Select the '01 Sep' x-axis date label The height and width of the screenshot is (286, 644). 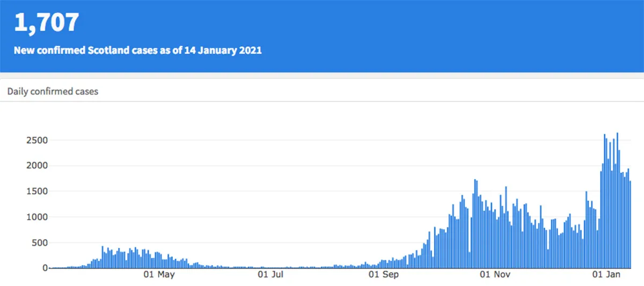click(384, 275)
